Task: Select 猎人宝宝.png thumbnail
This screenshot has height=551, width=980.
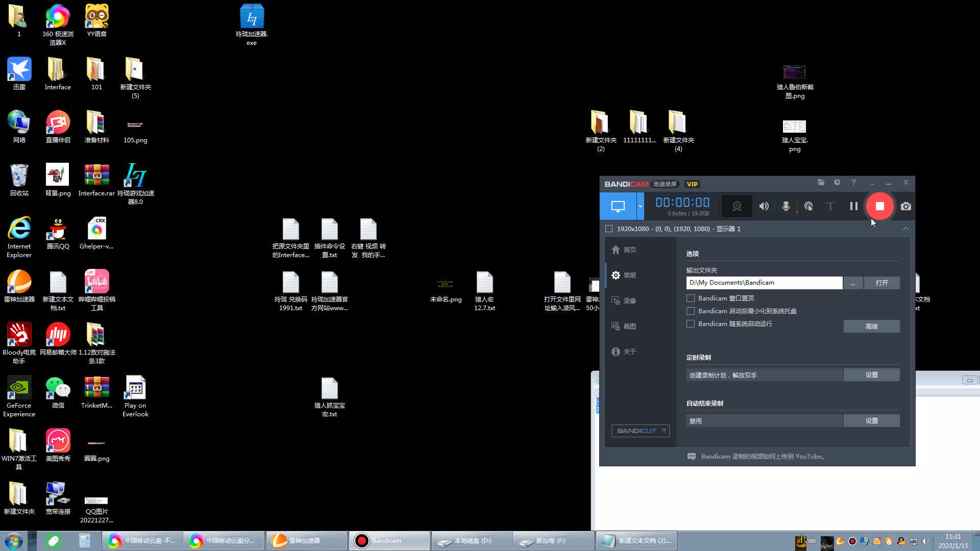Action: pos(795,135)
